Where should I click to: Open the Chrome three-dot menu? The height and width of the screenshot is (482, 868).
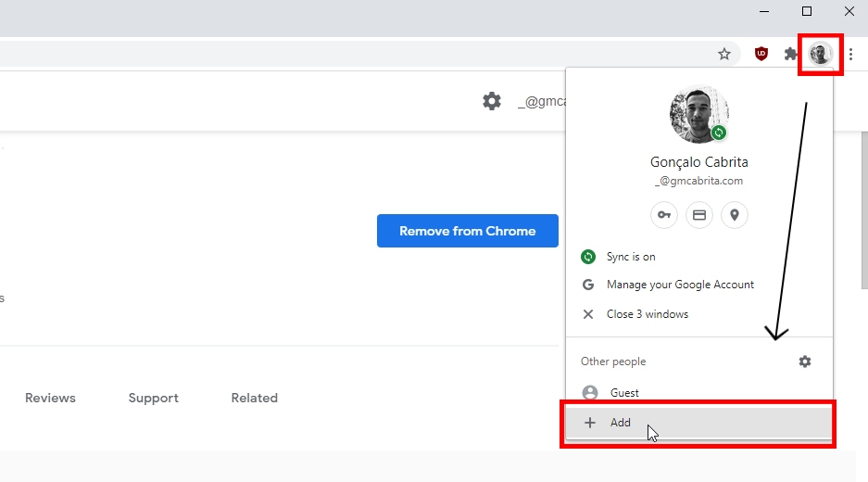click(x=850, y=54)
